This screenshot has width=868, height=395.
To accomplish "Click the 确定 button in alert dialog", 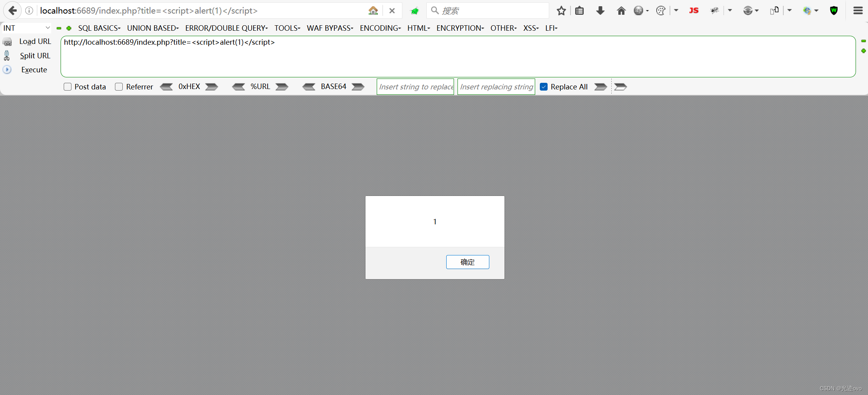I will (468, 262).
